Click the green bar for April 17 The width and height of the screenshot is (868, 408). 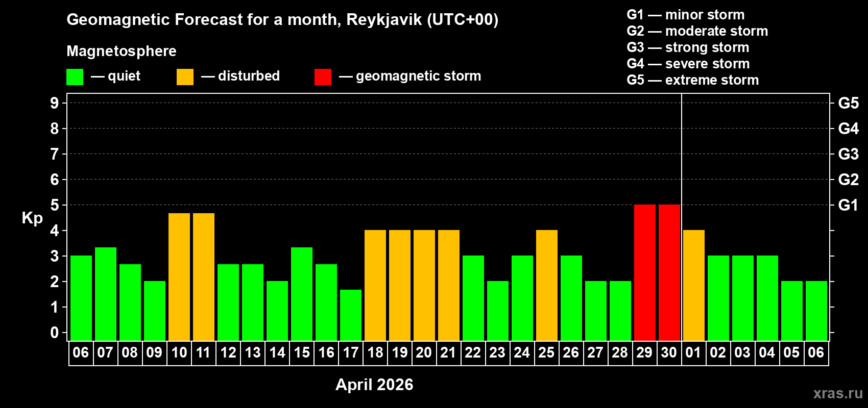click(351, 315)
